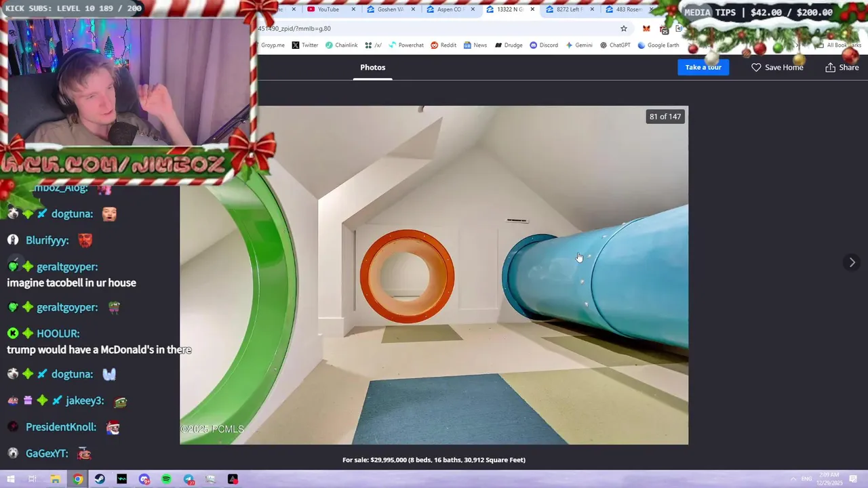Click username GaGexYT in chat

47,453
